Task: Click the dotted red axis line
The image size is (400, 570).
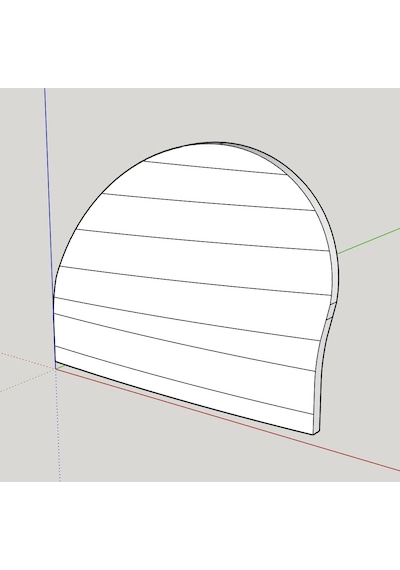Action: [x=27, y=360]
